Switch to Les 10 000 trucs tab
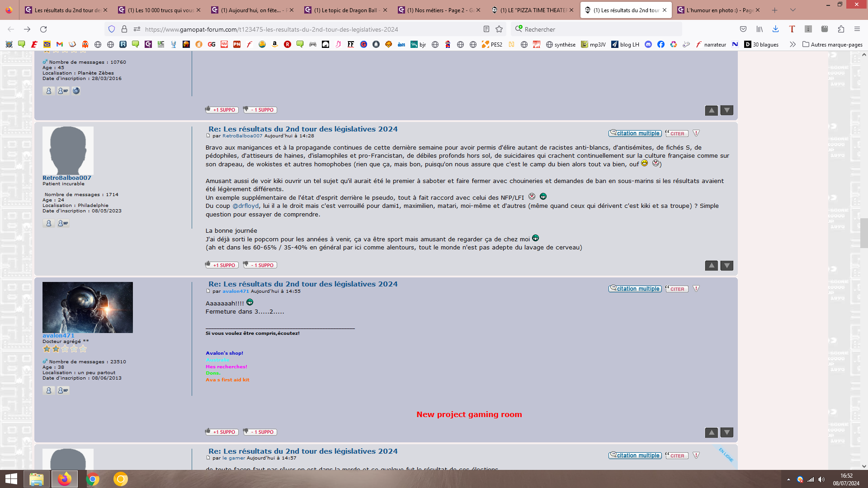 [x=159, y=10]
